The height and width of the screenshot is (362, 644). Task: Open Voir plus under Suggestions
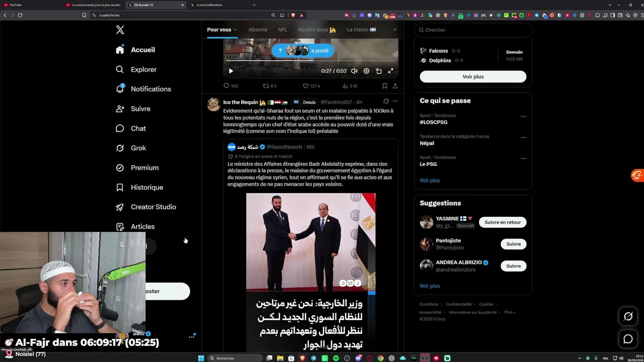(430, 286)
